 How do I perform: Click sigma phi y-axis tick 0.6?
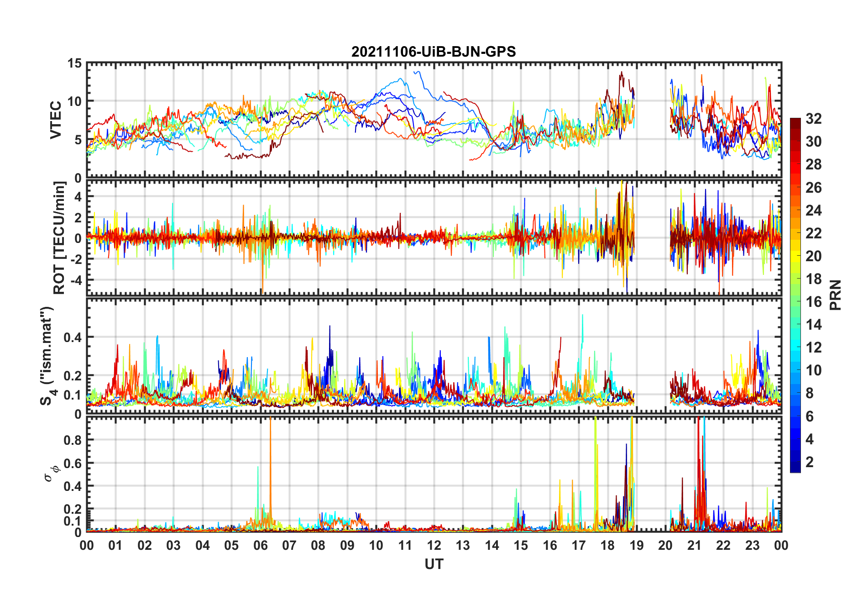[x=73, y=463]
